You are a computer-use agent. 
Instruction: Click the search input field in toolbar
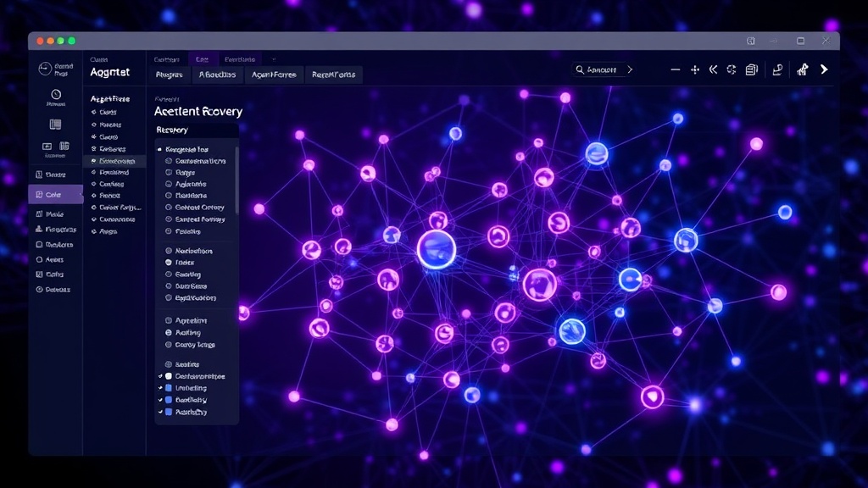coord(602,69)
